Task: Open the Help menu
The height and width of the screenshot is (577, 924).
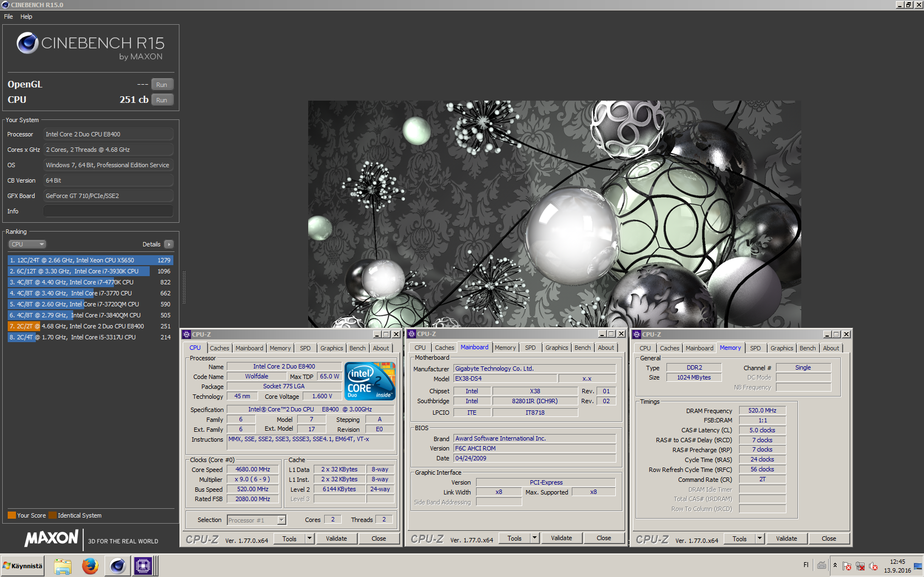Action: point(26,17)
